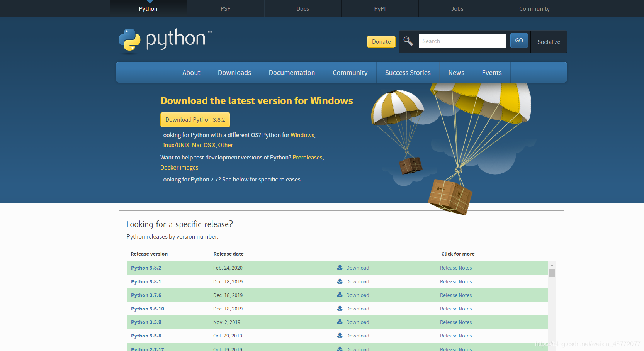The image size is (644, 351).
Task: Open the Python 3.5.8 release version link
Action: point(146,336)
